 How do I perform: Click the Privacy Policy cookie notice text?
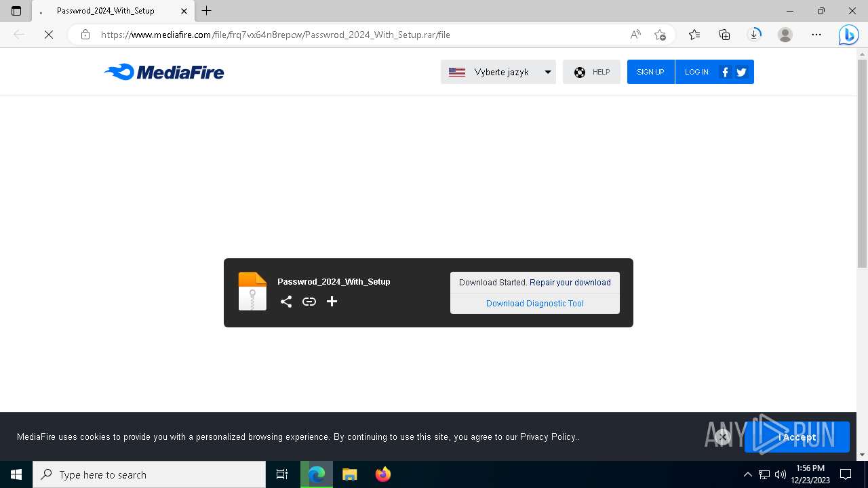(x=547, y=437)
